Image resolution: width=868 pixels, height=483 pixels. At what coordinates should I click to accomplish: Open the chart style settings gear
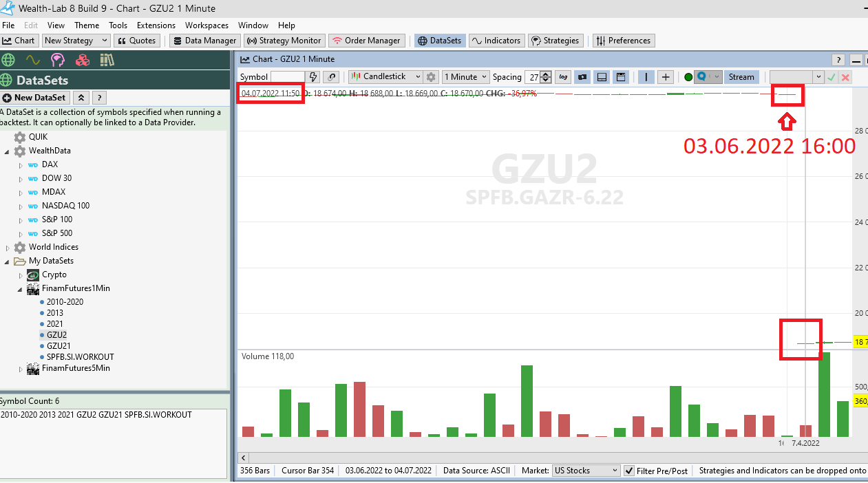430,76
